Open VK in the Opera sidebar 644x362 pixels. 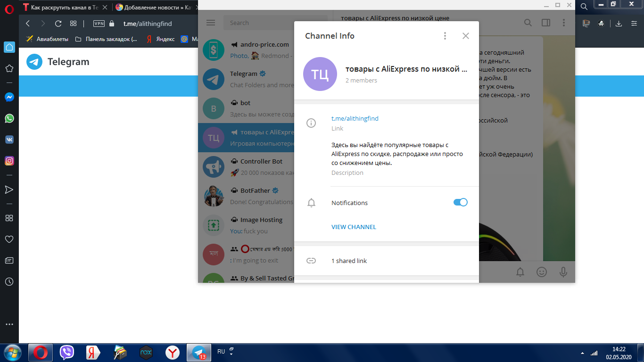[9, 140]
